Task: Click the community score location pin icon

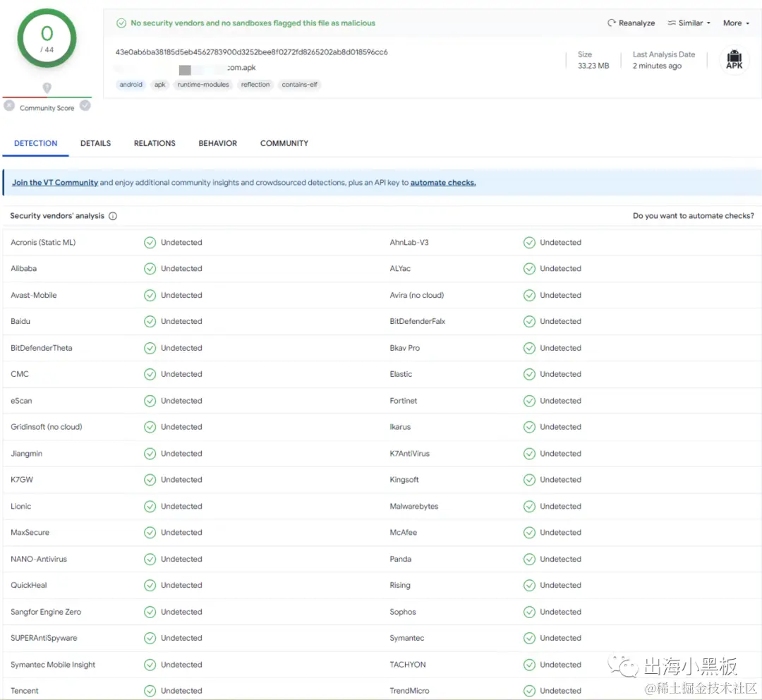Action: point(47,88)
